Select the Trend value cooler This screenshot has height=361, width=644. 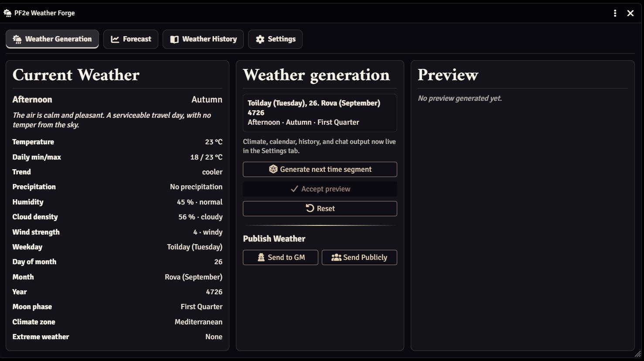pyautogui.click(x=212, y=172)
